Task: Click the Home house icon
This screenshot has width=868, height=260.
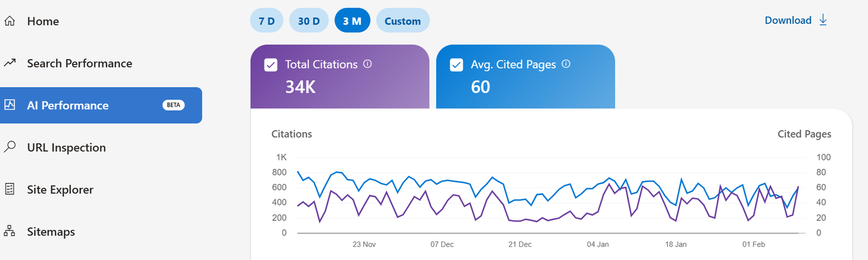Action: pos(10,21)
